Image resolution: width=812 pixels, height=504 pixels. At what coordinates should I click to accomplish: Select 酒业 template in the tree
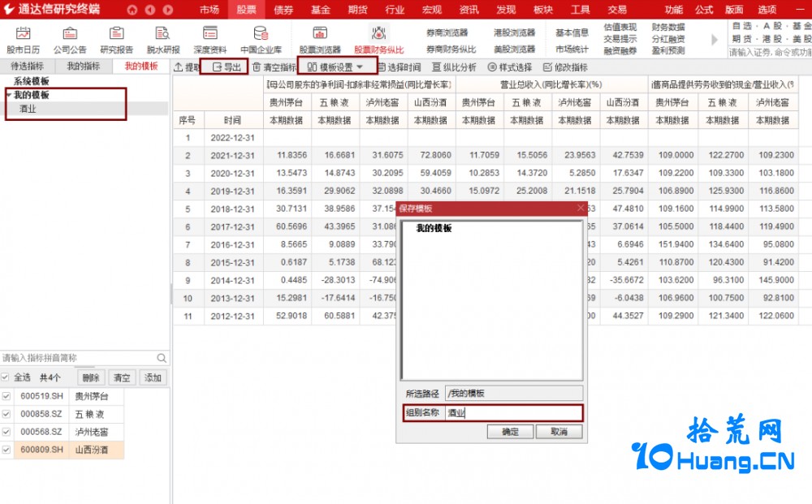point(28,109)
